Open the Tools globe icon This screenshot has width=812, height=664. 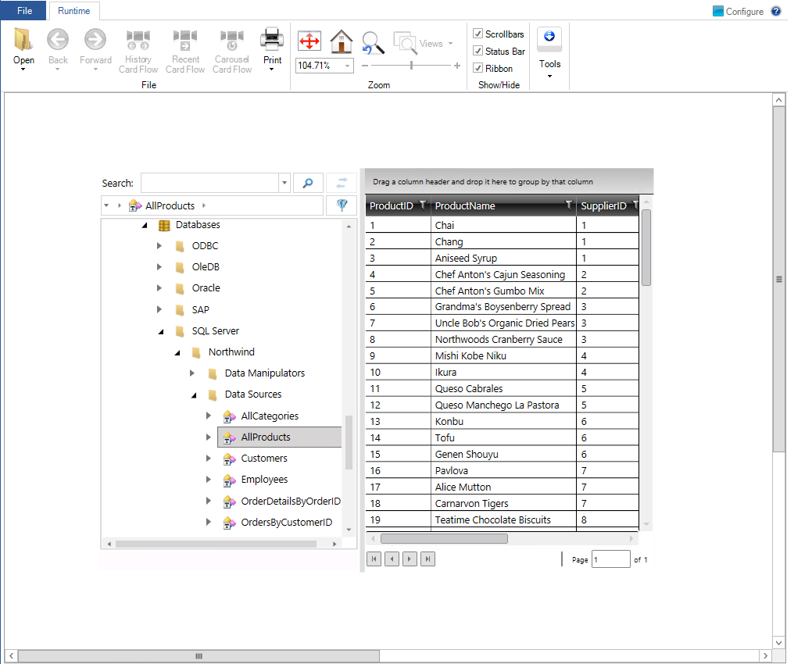tap(549, 37)
